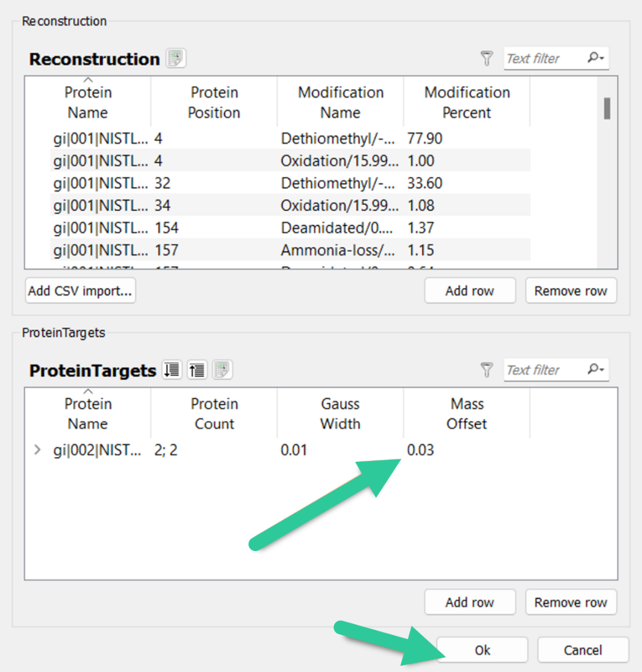The image size is (642, 672).
Task: Sort ProteinTargets by Protein Count header
Action: 214,414
